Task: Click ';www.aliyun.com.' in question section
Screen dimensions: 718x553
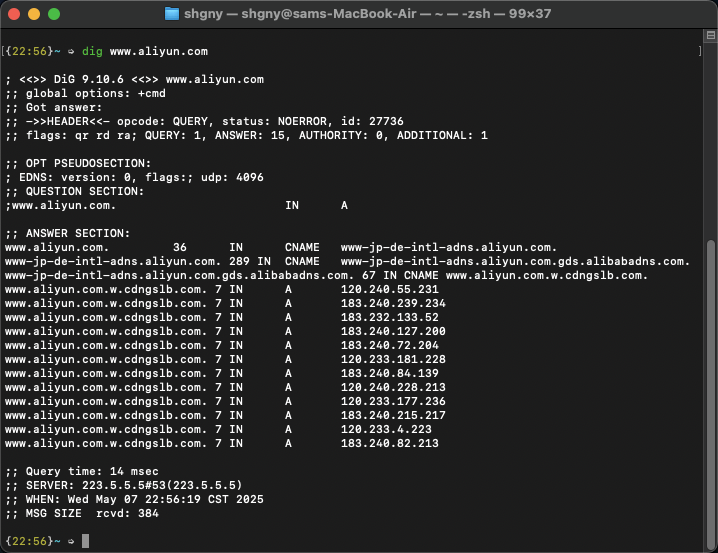Action: (x=60, y=206)
